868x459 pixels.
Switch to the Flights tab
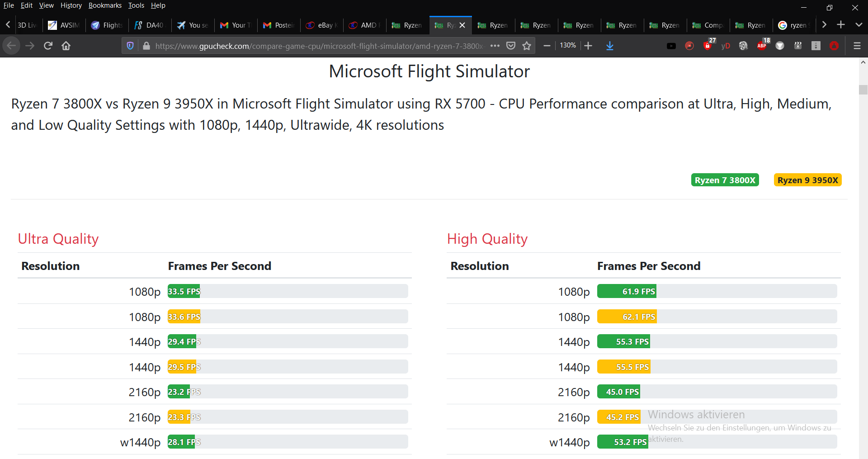pos(107,25)
